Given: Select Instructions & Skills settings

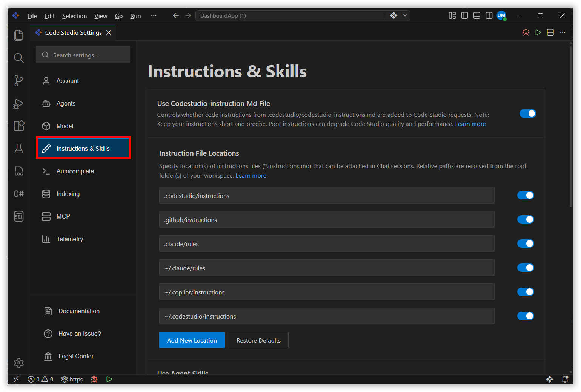Looking at the screenshot, I should 83,148.
